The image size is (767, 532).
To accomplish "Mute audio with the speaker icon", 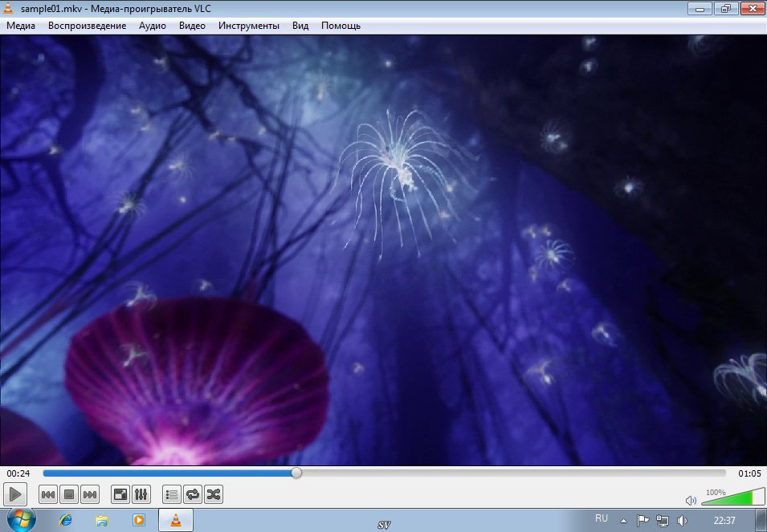I will pyautogui.click(x=690, y=500).
